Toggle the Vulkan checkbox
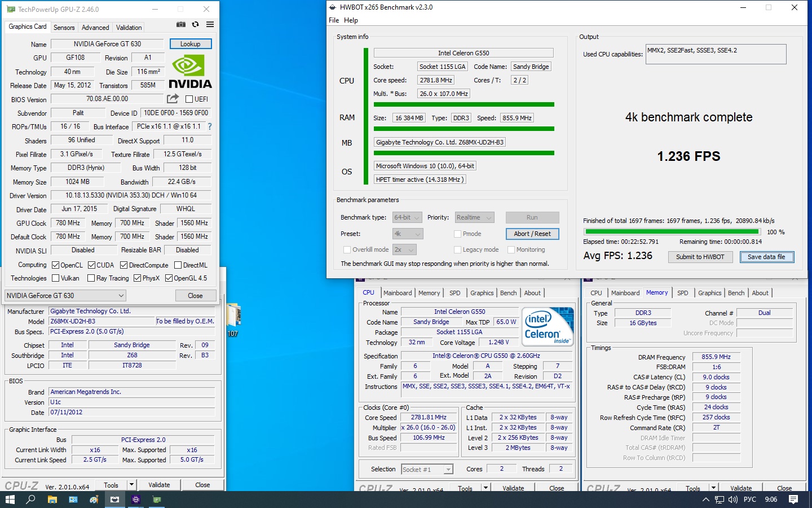Viewport: 812px width, 508px height. (x=55, y=278)
